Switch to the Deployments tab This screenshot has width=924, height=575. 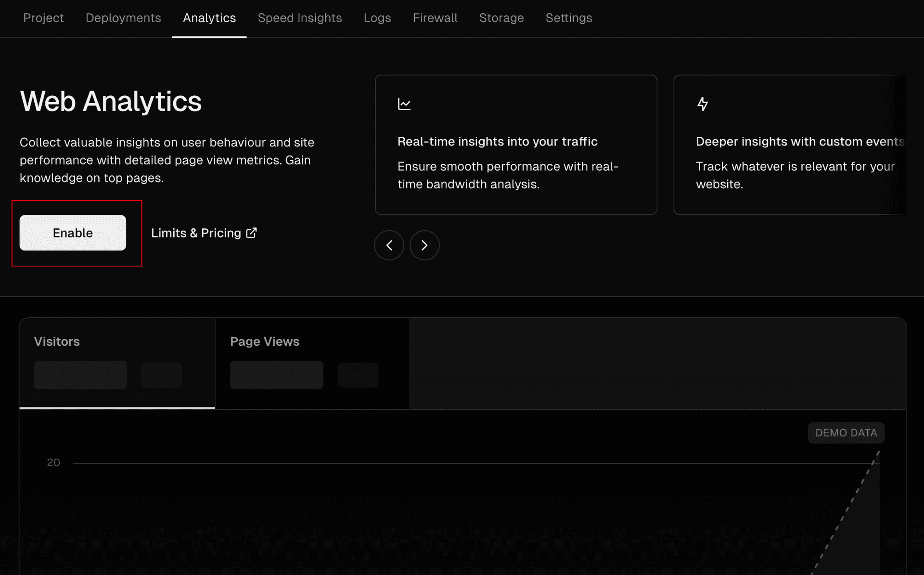pyautogui.click(x=123, y=18)
